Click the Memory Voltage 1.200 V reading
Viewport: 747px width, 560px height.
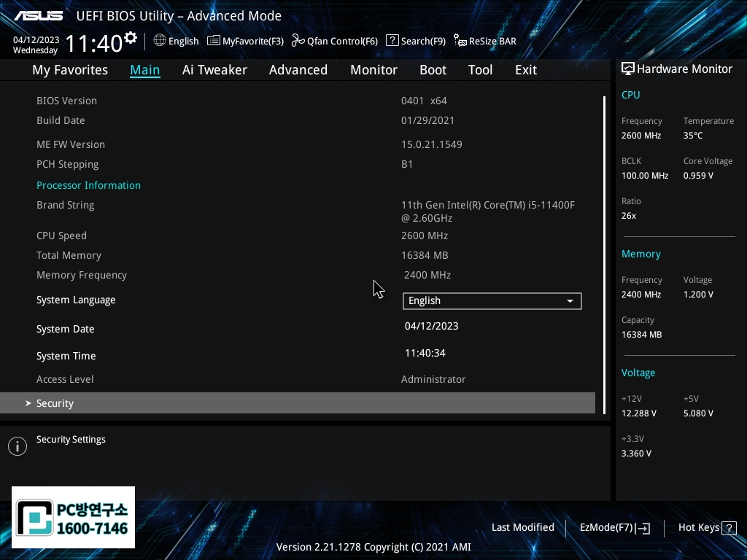pyautogui.click(x=698, y=295)
